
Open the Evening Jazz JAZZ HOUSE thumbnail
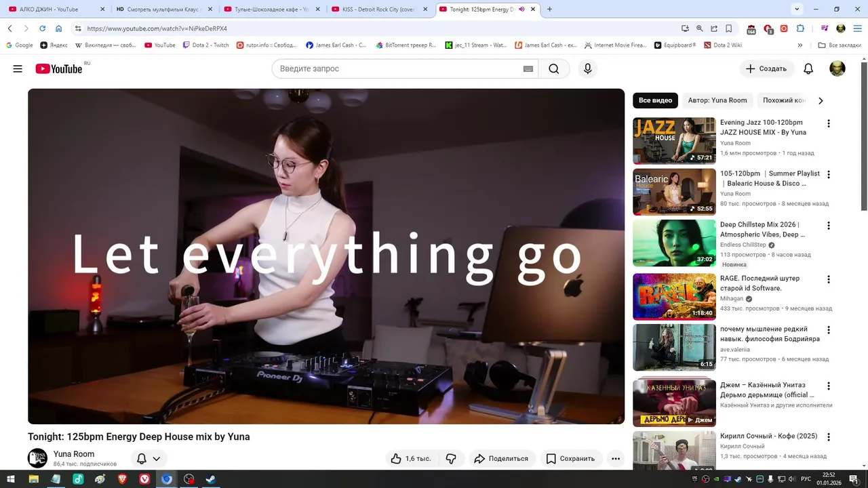[674, 141]
